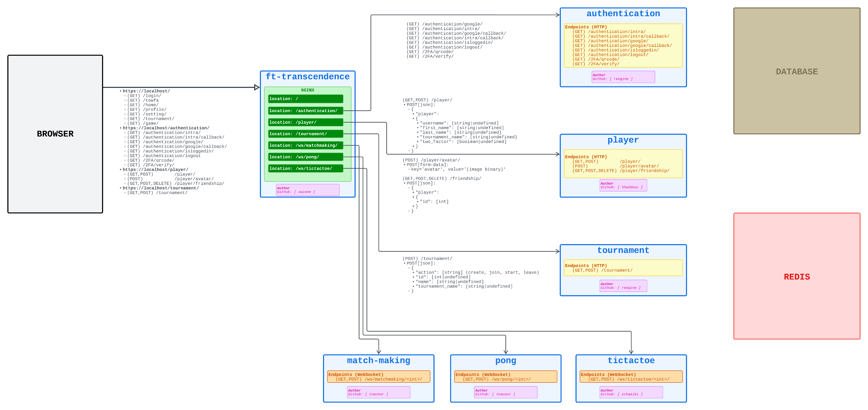Select match-making WebSocket endpoints box
This screenshot has width=868, height=410.
(x=378, y=377)
